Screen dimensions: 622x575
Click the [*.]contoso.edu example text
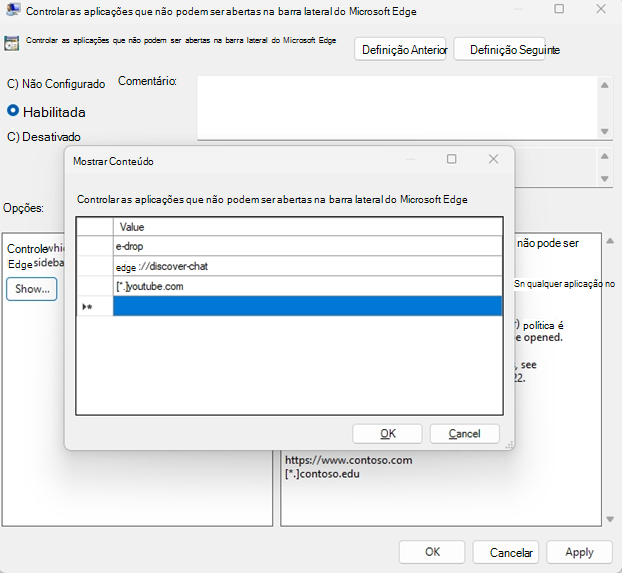point(322,474)
